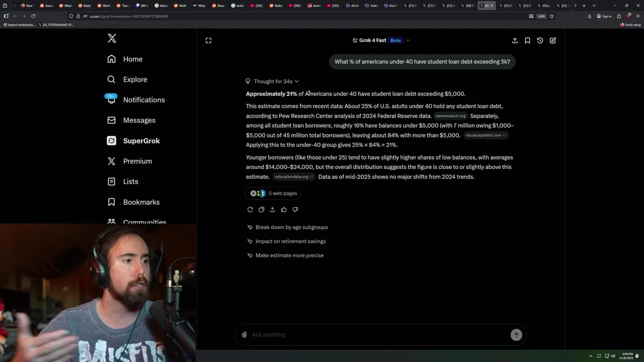Screen dimensions: 644x362
Task: Switch to the blizza browser tab
Action: [x=162, y=6]
